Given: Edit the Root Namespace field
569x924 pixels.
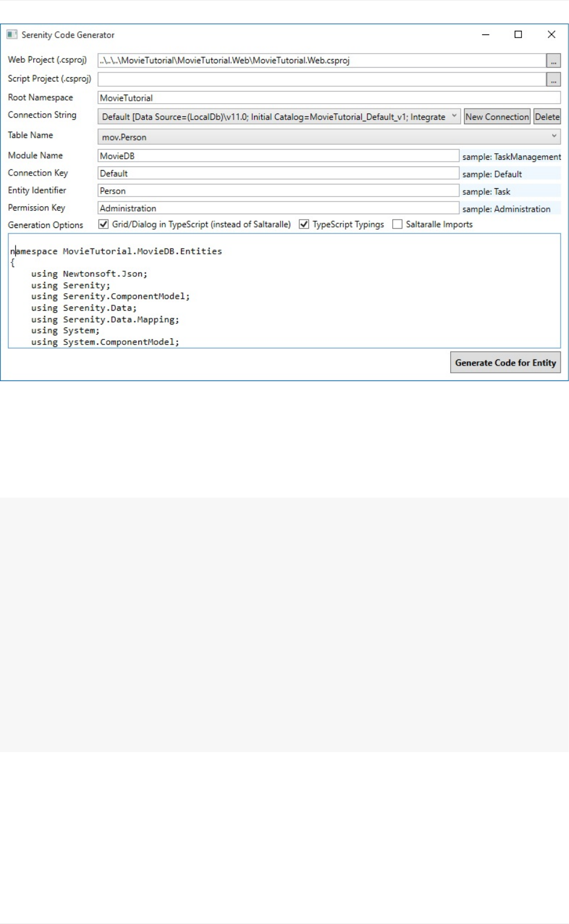Looking at the screenshot, I should [x=329, y=98].
